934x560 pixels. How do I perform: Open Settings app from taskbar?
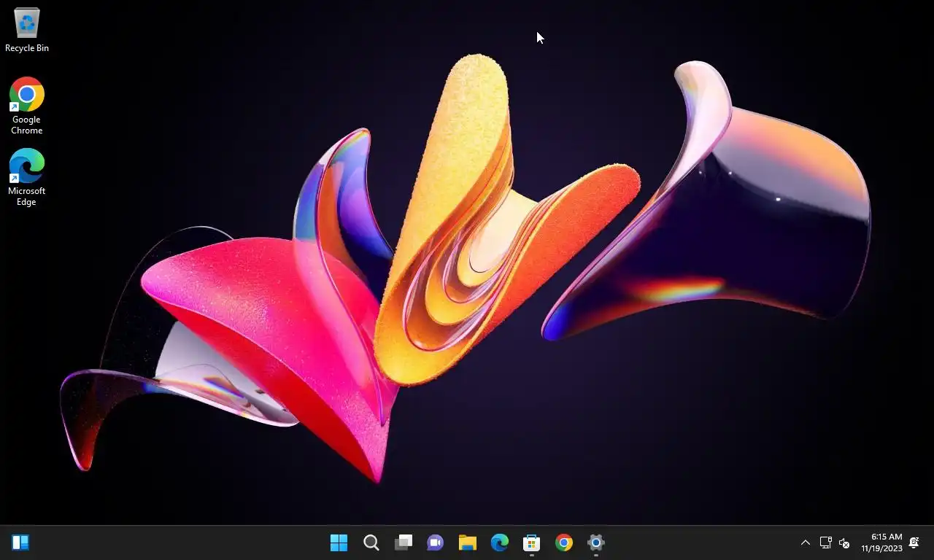(x=596, y=542)
